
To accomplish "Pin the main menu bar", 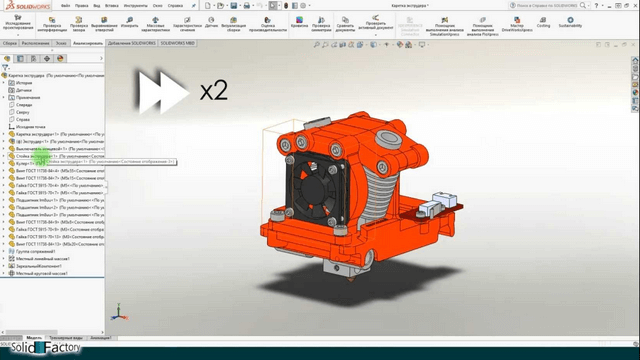I will click(193, 6).
